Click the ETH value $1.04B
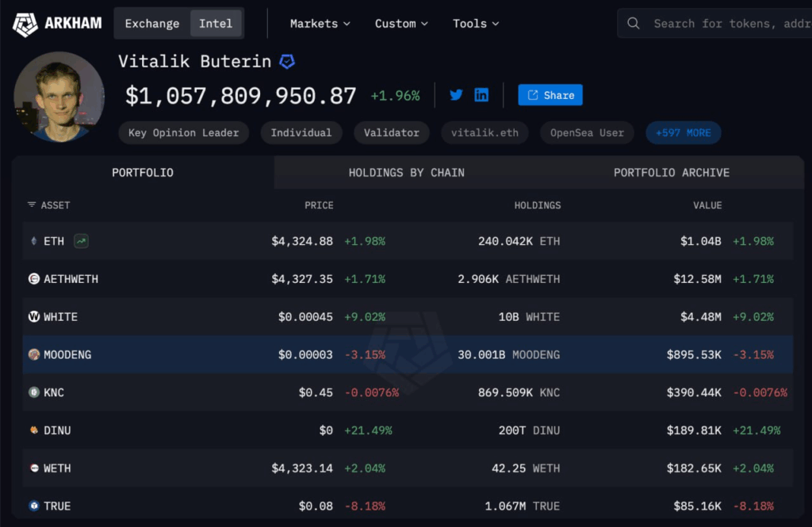Viewport: 812px width, 527px height. 701,241
